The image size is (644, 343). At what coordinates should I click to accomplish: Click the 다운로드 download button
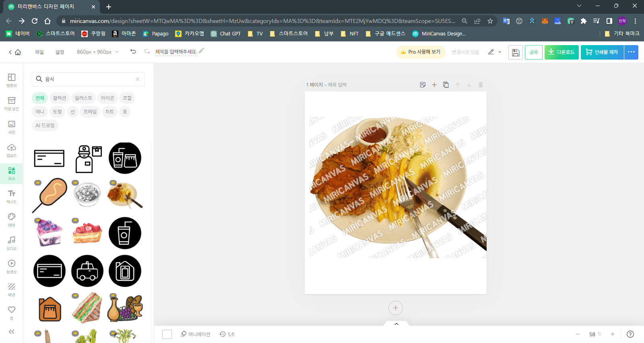561,52
